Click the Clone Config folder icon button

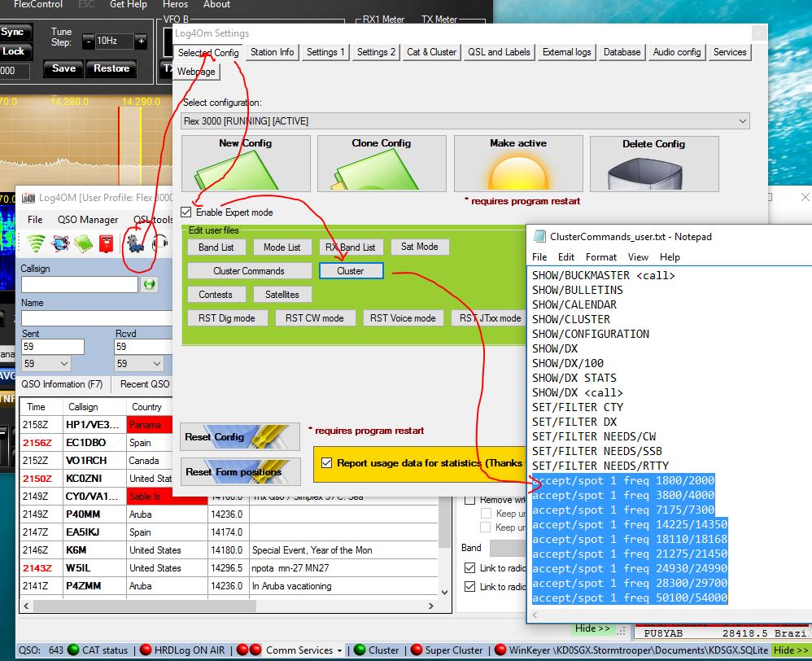[x=382, y=164]
